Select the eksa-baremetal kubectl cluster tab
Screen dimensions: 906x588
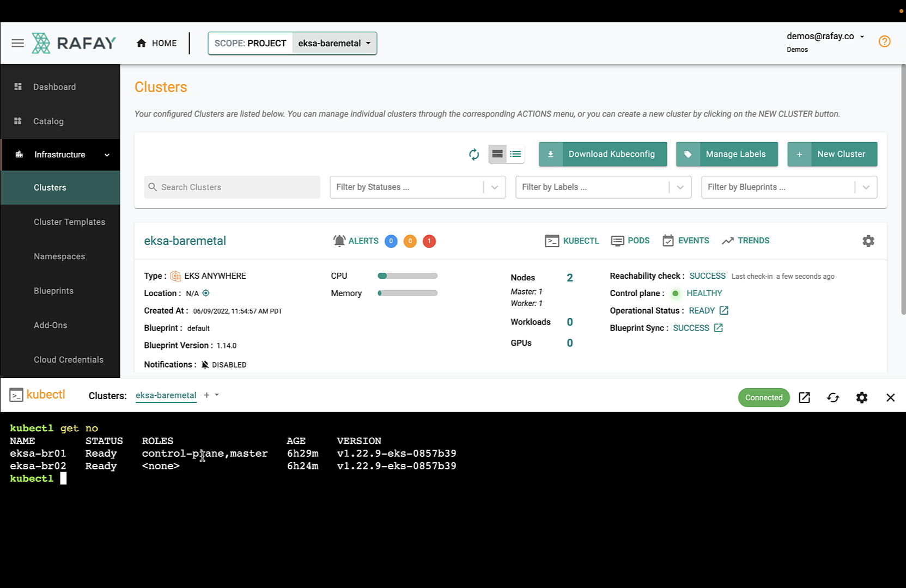(x=166, y=395)
